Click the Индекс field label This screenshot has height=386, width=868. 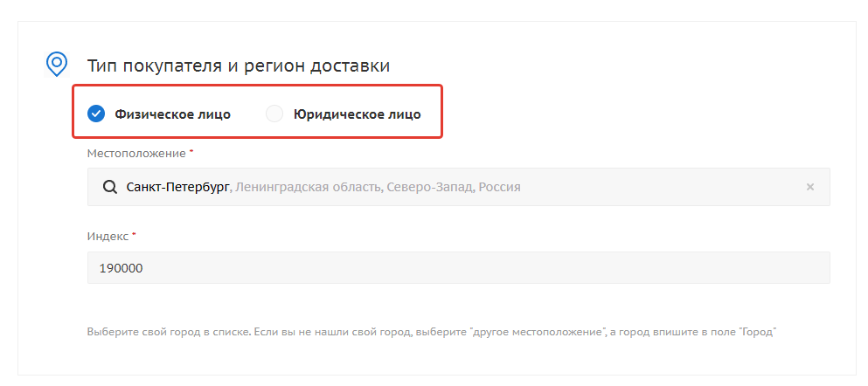click(x=108, y=236)
